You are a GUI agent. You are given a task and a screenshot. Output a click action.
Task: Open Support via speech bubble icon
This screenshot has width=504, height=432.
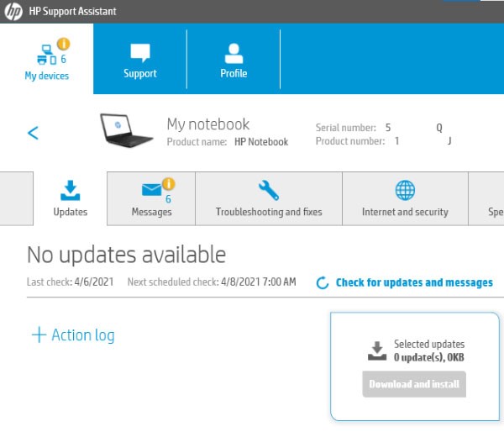139,53
